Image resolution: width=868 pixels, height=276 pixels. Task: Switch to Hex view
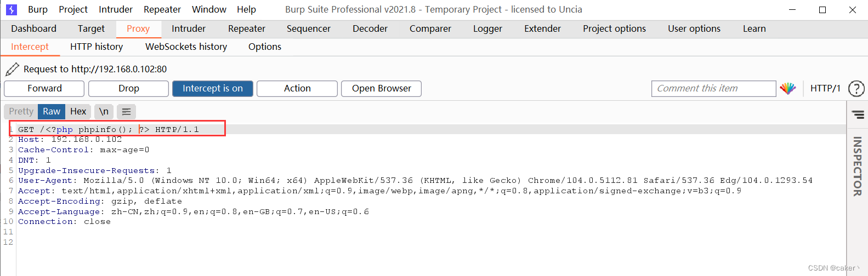pyautogui.click(x=78, y=112)
